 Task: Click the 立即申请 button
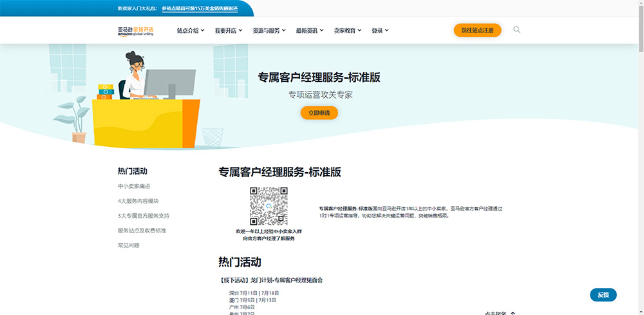[x=319, y=113]
